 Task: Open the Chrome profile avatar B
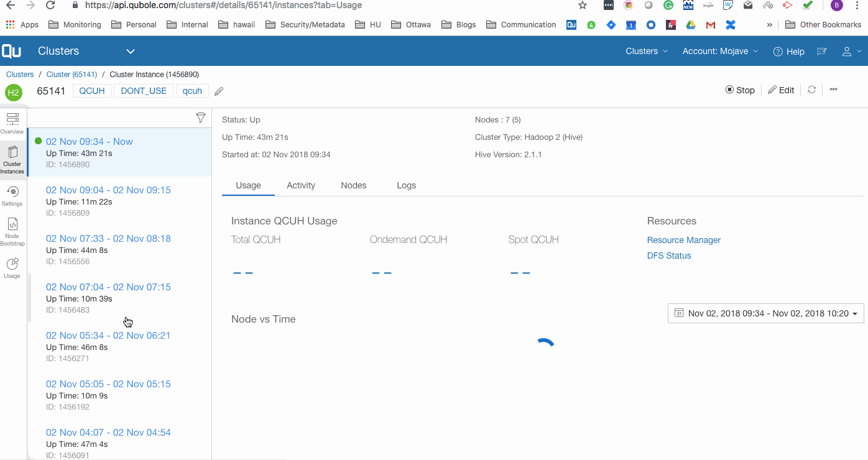click(x=837, y=6)
